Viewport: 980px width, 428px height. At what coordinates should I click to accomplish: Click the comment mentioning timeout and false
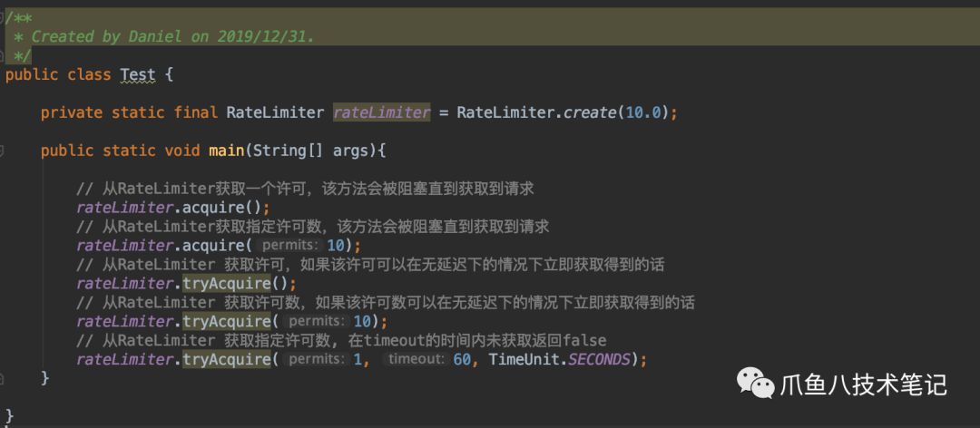[340, 340]
